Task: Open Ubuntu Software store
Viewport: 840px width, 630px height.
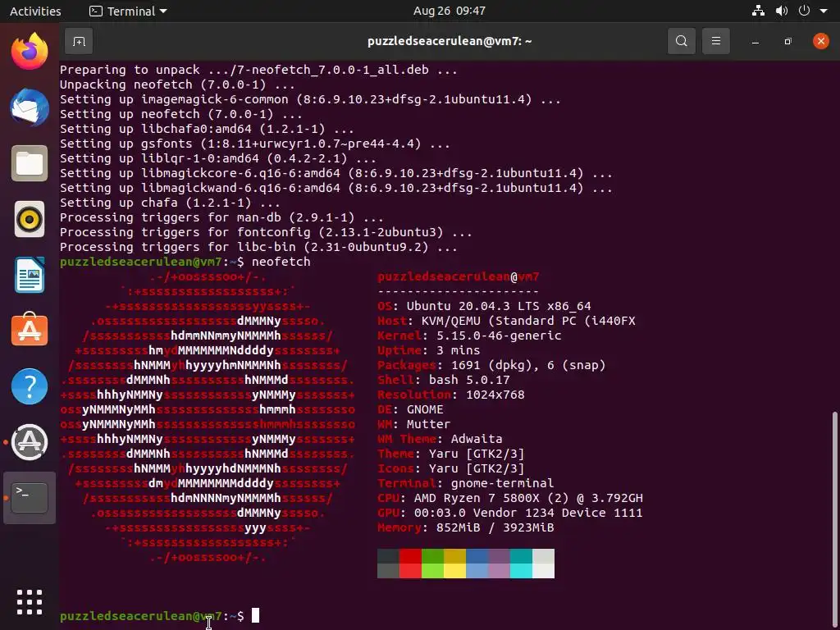Action: point(30,330)
